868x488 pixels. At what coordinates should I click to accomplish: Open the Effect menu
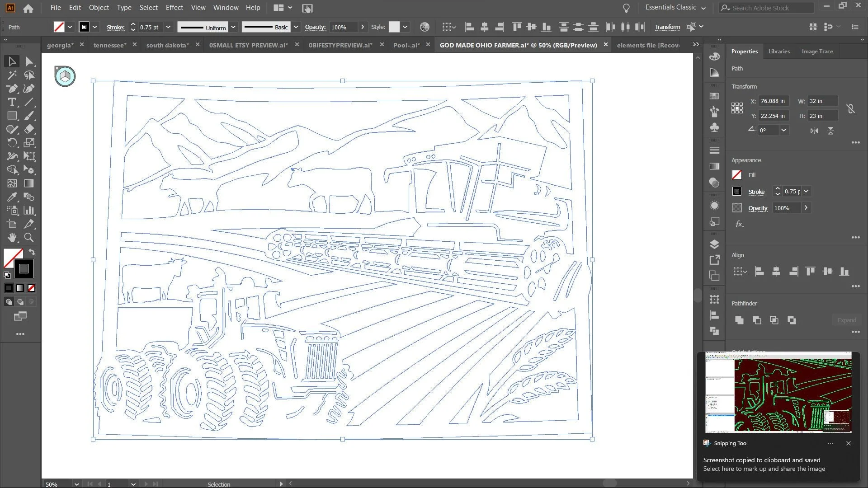[174, 8]
